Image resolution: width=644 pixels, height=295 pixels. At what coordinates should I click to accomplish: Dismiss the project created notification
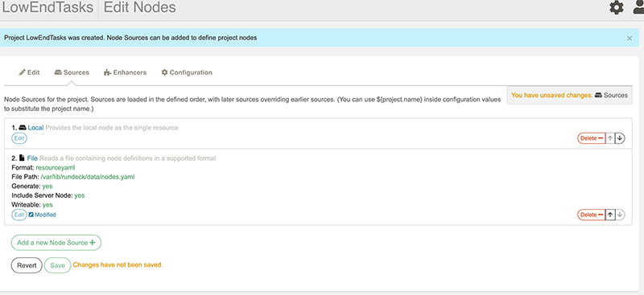(630, 38)
